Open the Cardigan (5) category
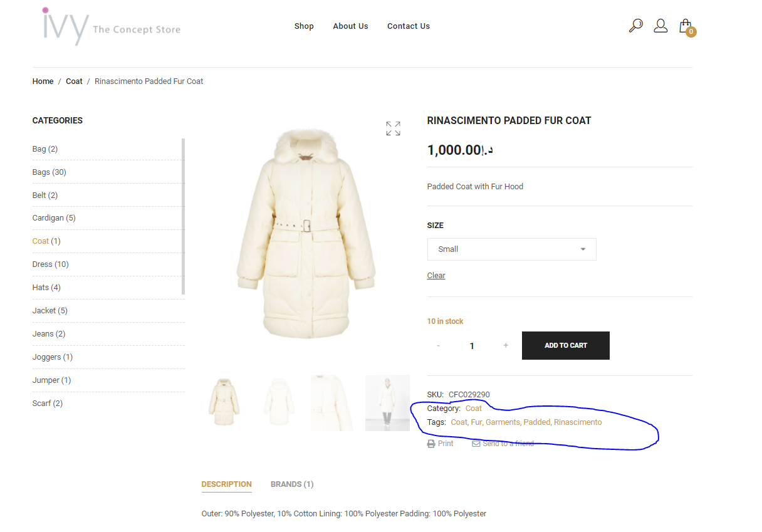 pyautogui.click(x=54, y=218)
